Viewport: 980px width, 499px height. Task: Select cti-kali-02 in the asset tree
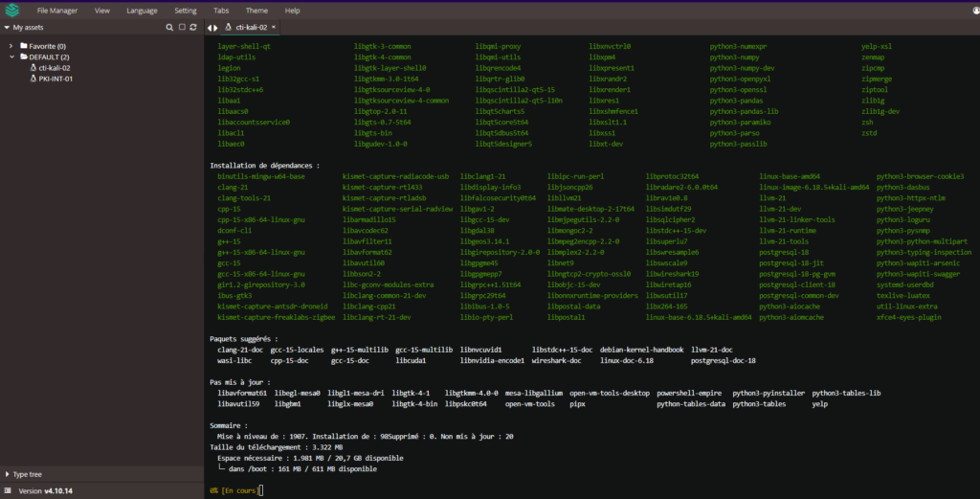click(54, 68)
